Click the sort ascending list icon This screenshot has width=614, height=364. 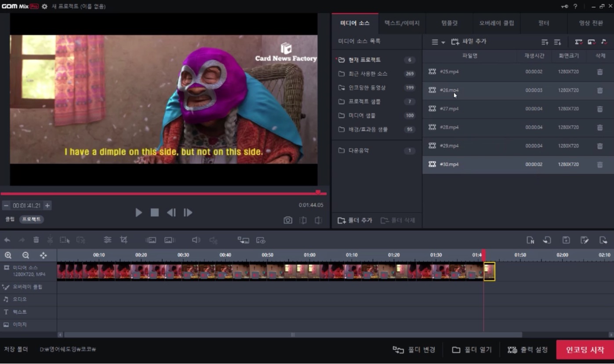(545, 42)
